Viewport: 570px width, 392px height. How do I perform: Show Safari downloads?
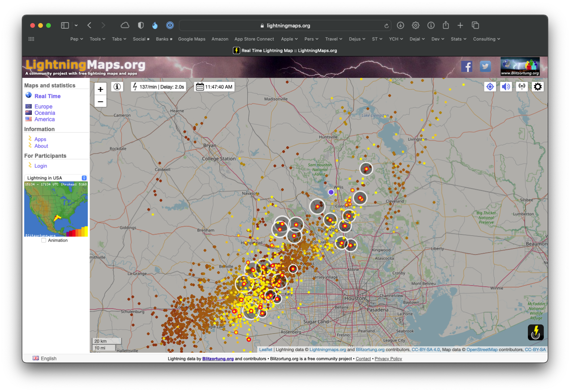[401, 25]
